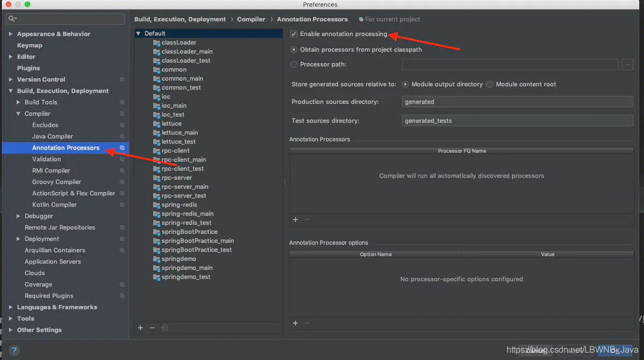Collapse Build, Execution, Deployment section
This screenshot has height=360, width=644.
click(x=11, y=91)
